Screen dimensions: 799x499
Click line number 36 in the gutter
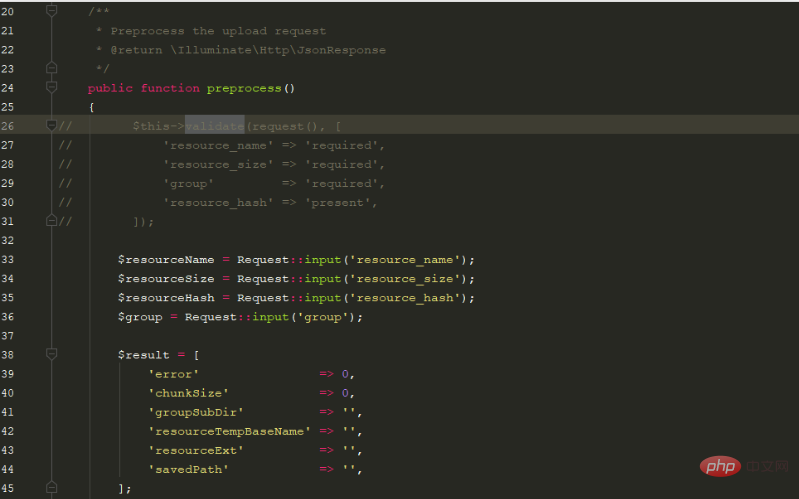click(x=8, y=317)
